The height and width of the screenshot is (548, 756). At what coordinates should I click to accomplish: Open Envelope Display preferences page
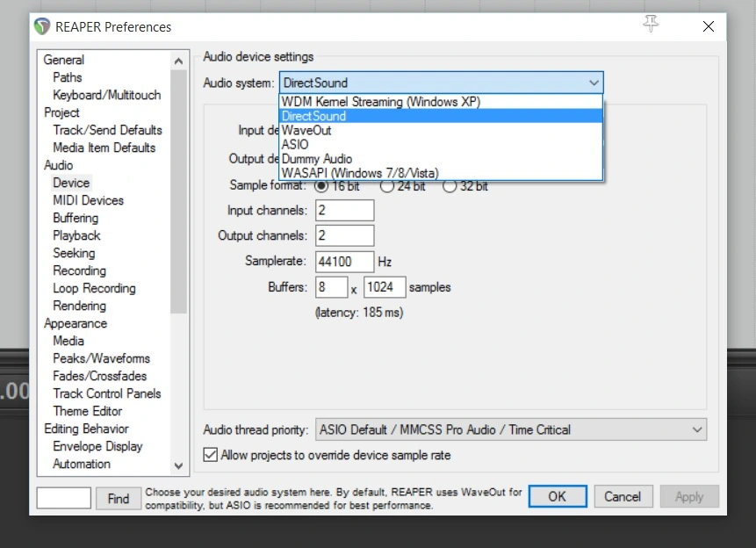97,446
